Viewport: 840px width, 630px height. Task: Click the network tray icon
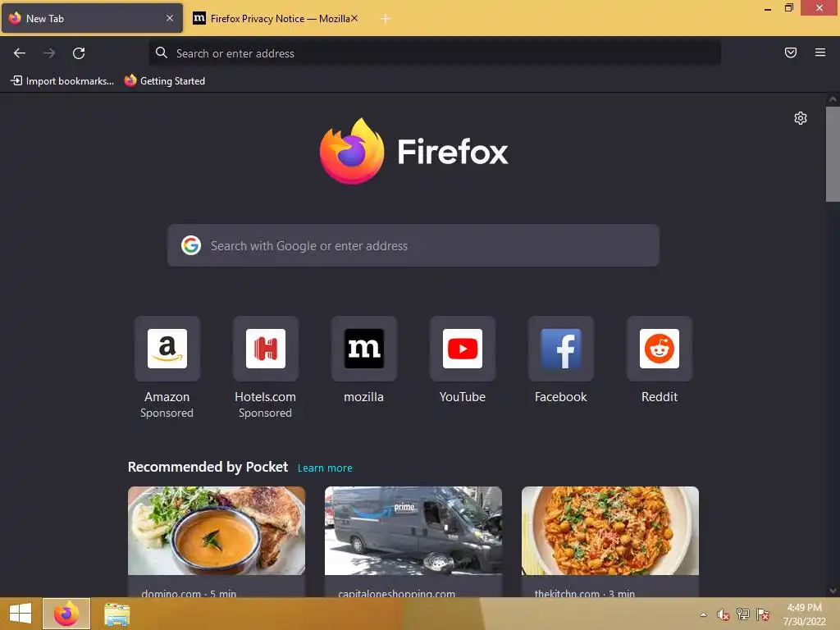[743, 614]
